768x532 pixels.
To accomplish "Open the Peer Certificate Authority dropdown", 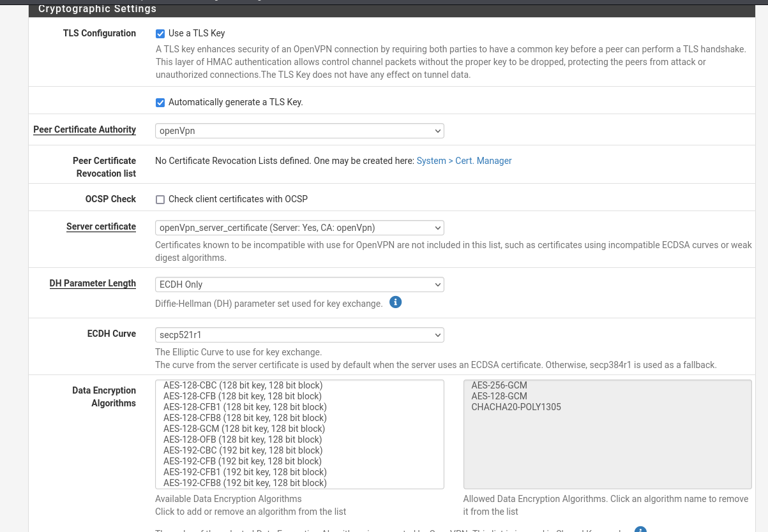I will coord(299,131).
